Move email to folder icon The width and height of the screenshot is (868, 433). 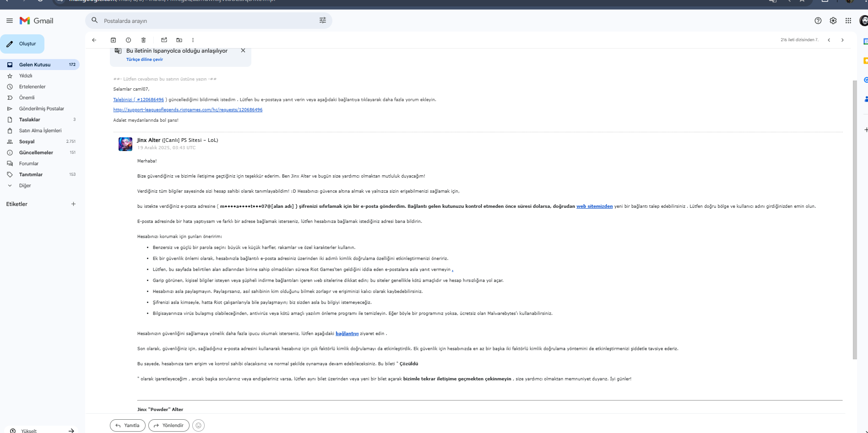coord(179,40)
